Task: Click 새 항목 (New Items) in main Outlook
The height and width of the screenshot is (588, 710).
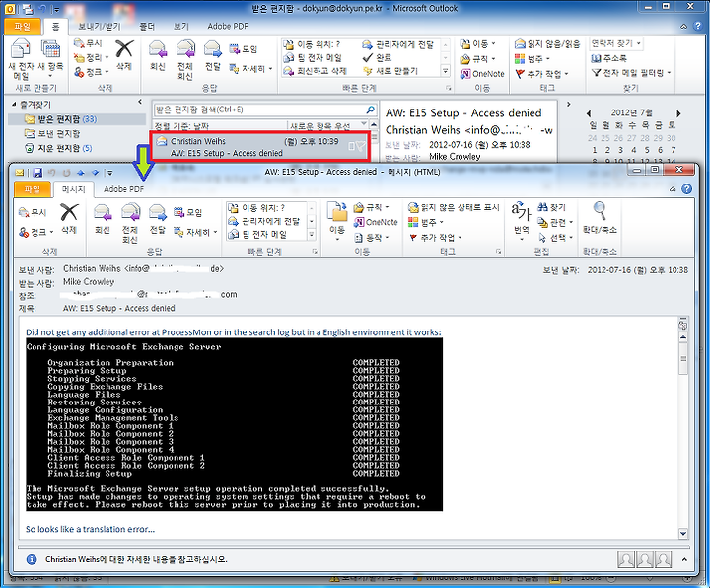Action: tap(50, 59)
